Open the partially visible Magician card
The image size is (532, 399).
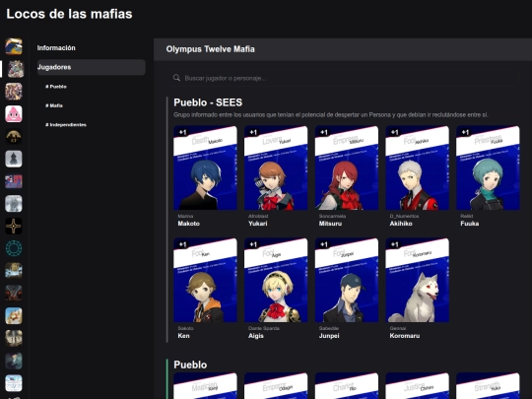point(205,386)
